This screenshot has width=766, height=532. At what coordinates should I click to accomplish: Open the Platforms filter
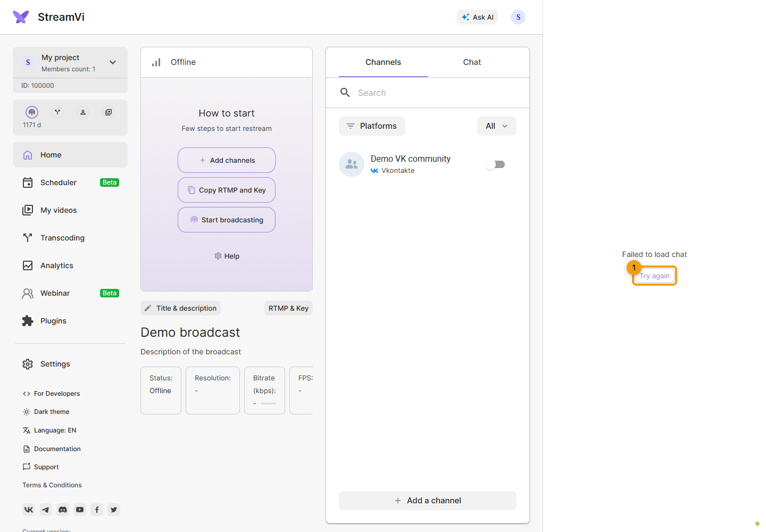click(x=372, y=126)
